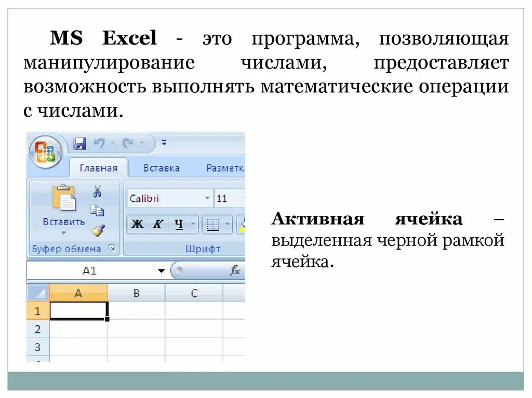Screen dimensions: 532x398
Task: Copy selection with the copy icon
Action: tap(97, 211)
